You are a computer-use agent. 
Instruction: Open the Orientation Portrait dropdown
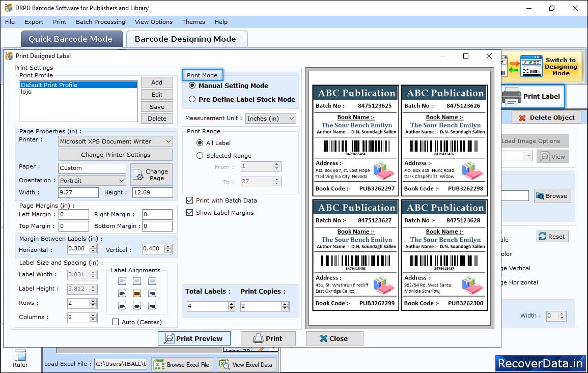pyautogui.click(x=92, y=181)
